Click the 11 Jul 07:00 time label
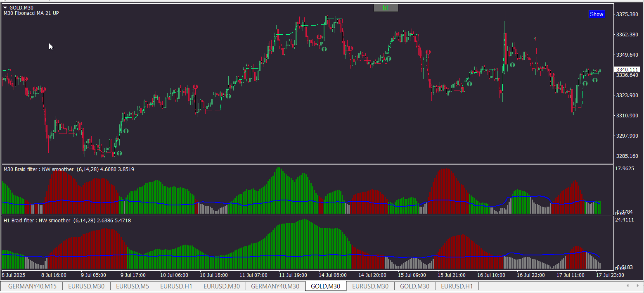The image size is (644, 293). pos(253,275)
